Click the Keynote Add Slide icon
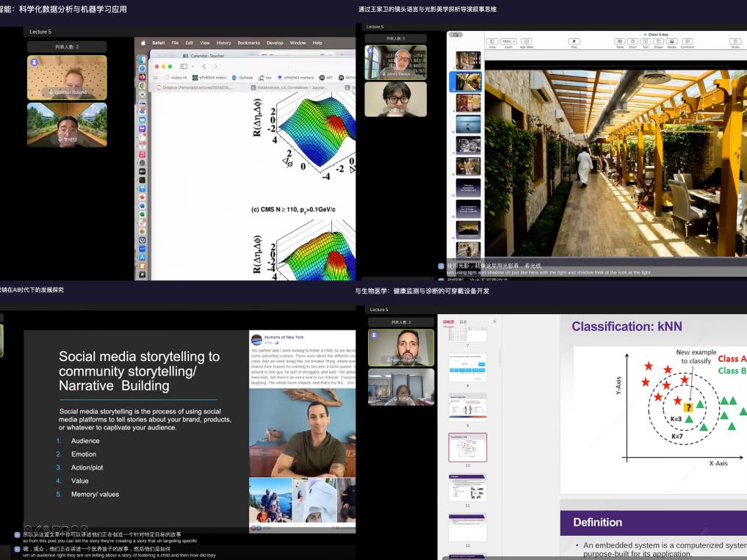Image resolution: width=747 pixels, height=560 pixels. point(526,42)
